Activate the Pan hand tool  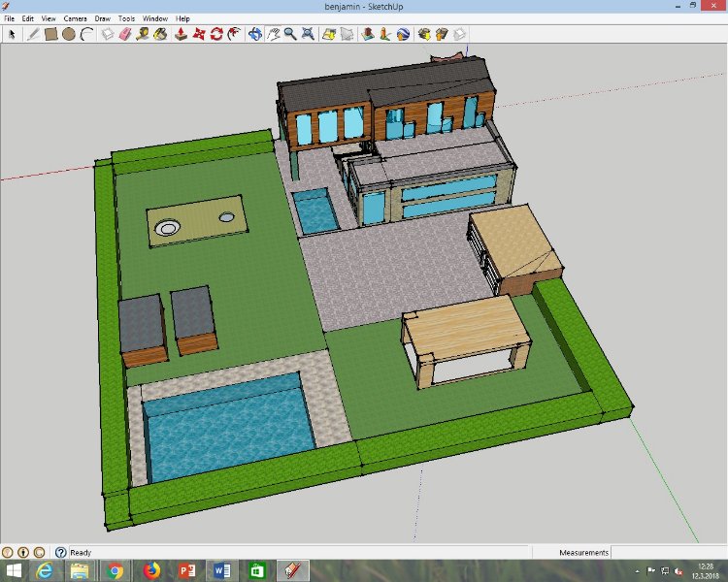point(273,34)
